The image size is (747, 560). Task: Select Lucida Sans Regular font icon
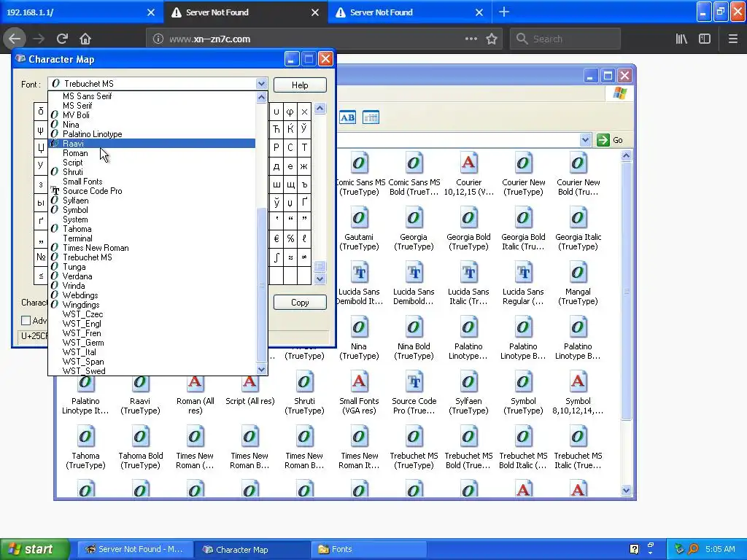click(x=523, y=284)
